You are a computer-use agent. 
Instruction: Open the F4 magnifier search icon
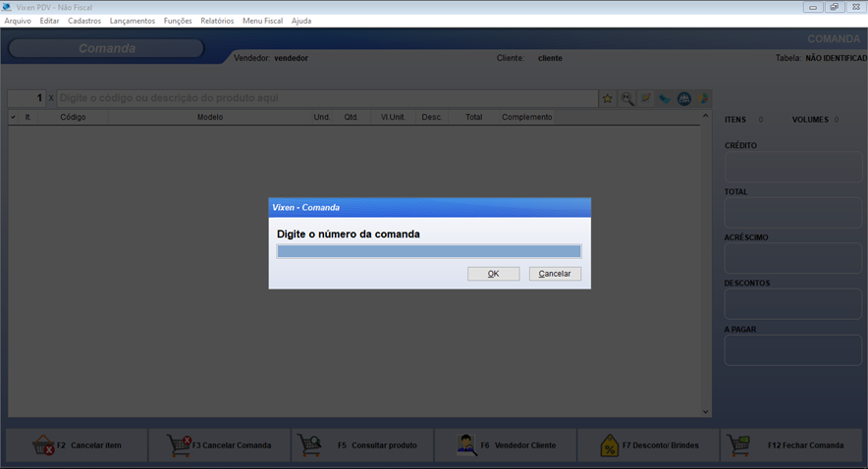tap(626, 98)
